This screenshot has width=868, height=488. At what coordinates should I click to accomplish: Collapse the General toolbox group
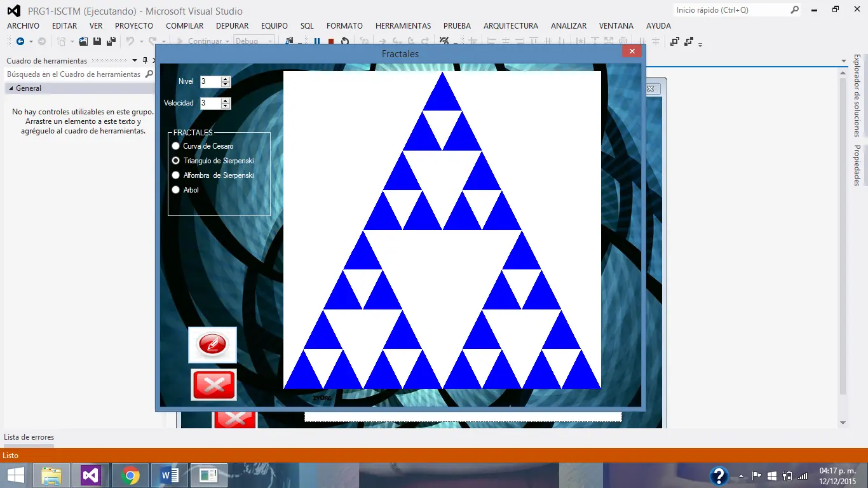pyautogui.click(x=11, y=88)
